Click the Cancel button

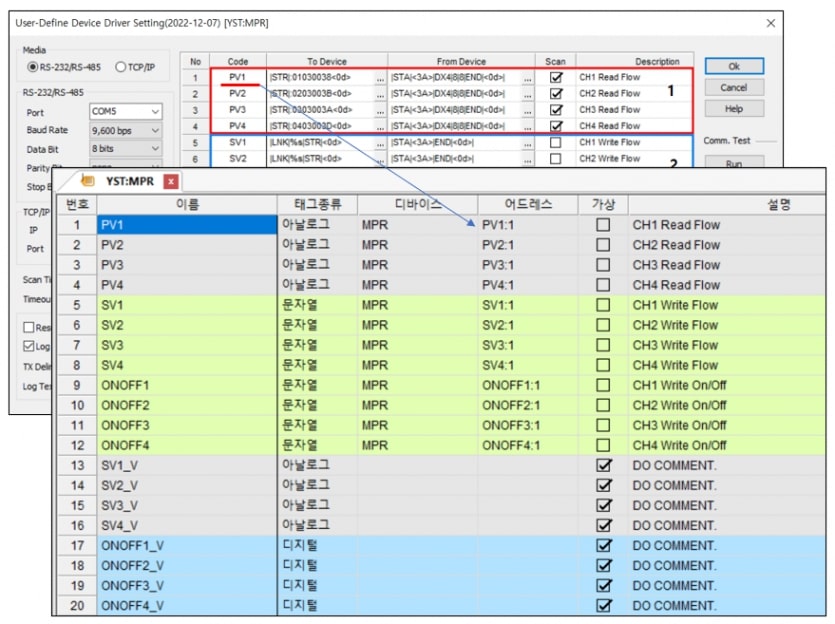click(x=734, y=87)
